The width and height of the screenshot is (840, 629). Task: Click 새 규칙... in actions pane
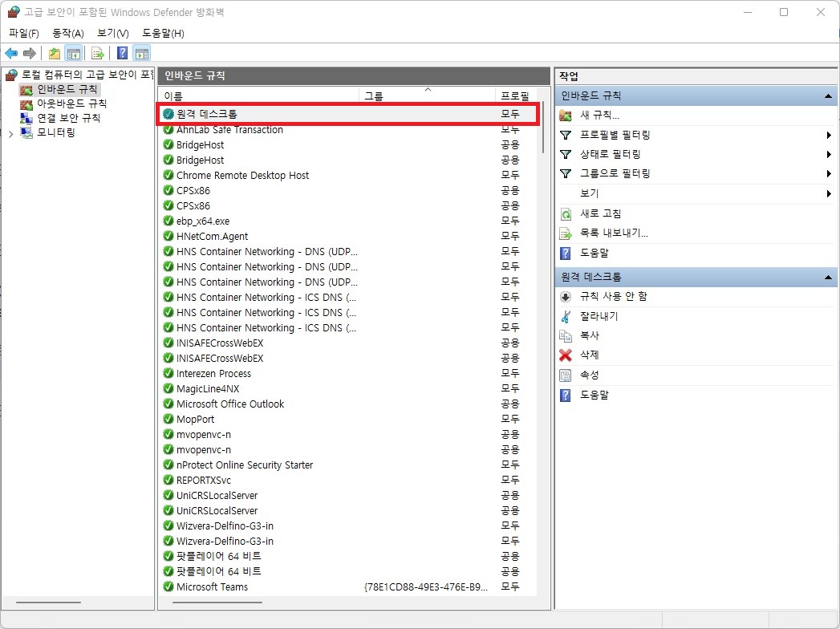coord(599,116)
